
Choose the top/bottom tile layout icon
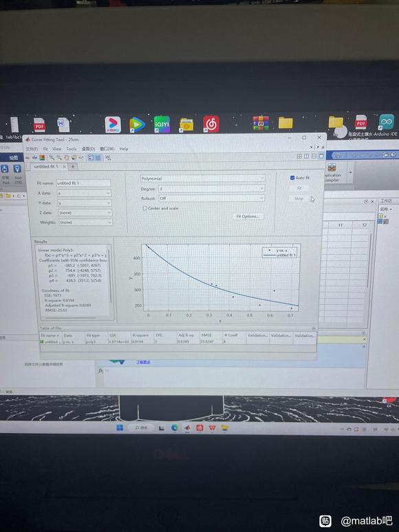[314, 156]
